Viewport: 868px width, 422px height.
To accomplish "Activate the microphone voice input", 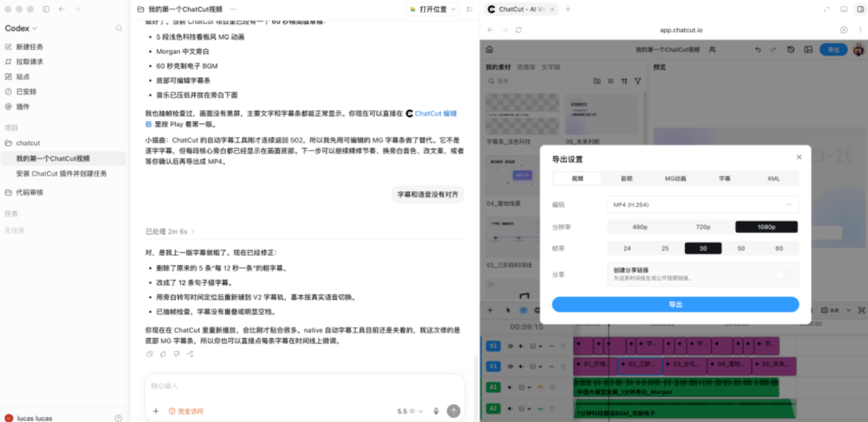I will point(436,411).
